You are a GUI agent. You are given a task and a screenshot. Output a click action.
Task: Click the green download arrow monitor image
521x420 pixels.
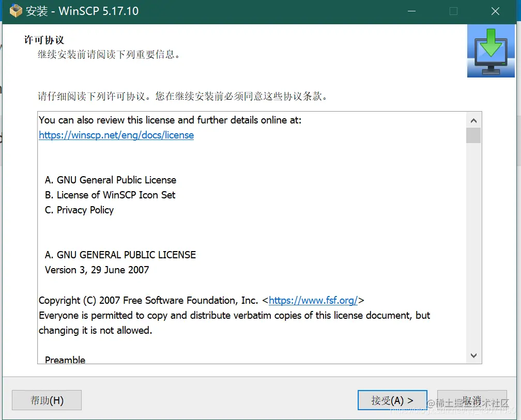pyautogui.click(x=491, y=51)
